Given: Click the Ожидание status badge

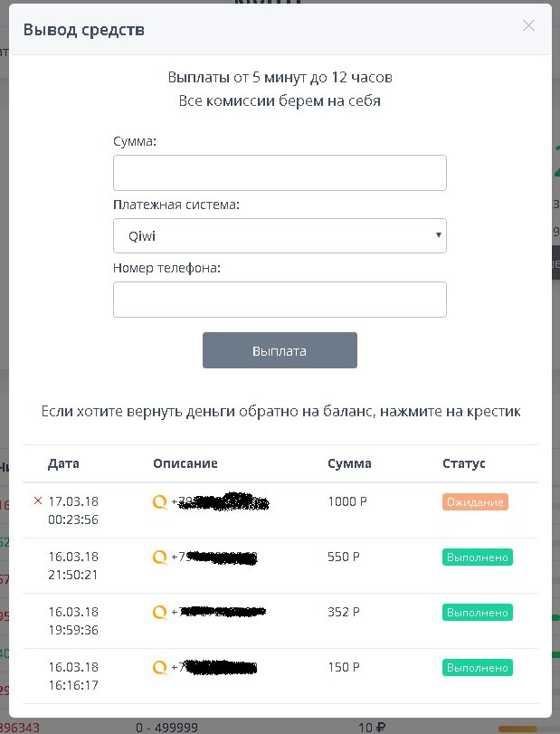Looking at the screenshot, I should pos(475,502).
